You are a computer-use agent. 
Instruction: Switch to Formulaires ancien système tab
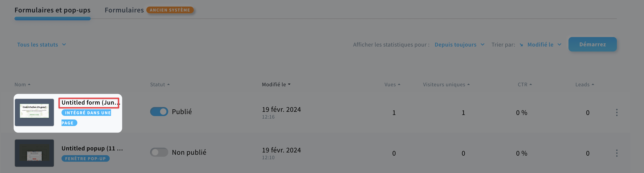(x=149, y=10)
